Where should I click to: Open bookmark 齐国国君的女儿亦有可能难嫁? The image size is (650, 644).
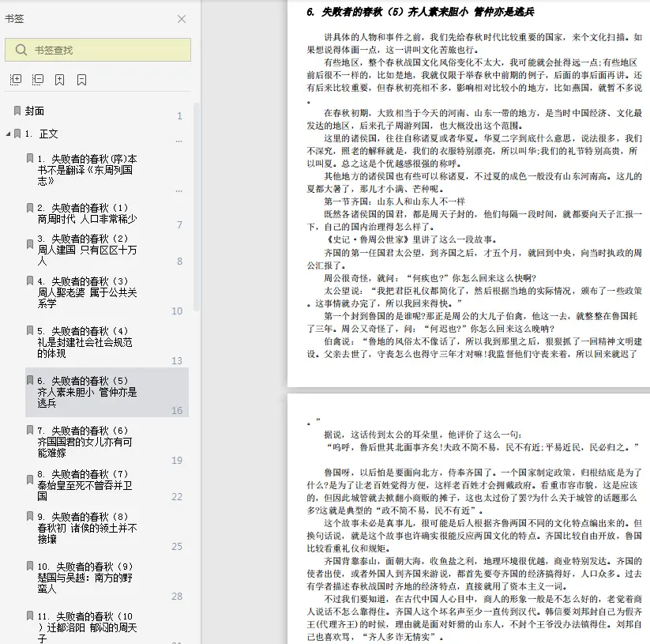coord(85,442)
